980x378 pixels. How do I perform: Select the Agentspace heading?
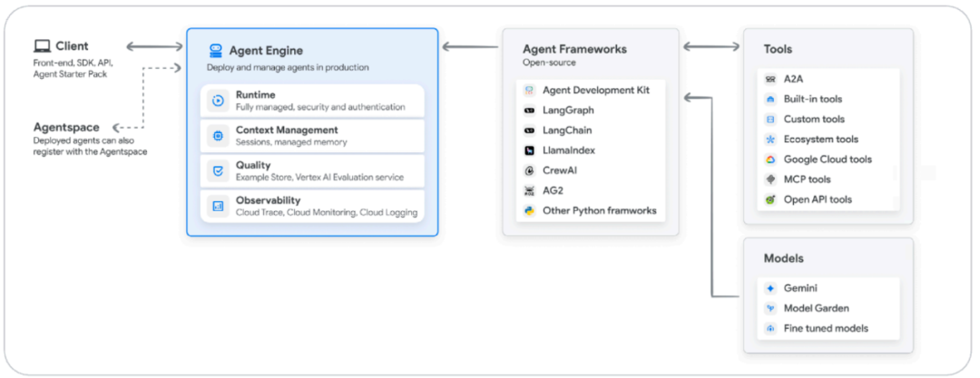66,128
